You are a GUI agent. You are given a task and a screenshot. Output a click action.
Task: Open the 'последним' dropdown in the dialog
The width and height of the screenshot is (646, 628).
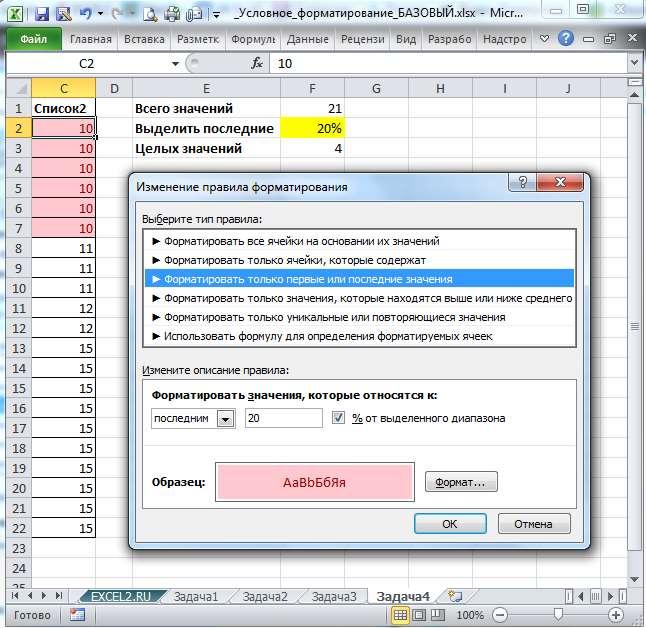[226, 419]
